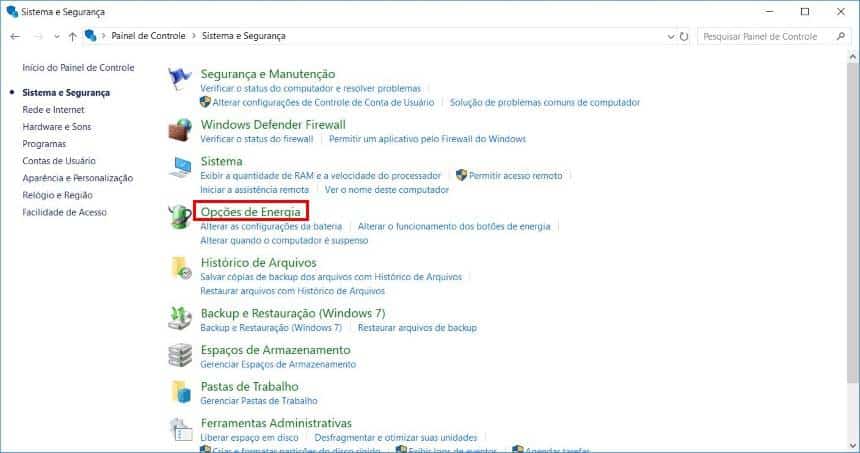
Task: Click the search magnifier icon
Action: [x=841, y=36]
